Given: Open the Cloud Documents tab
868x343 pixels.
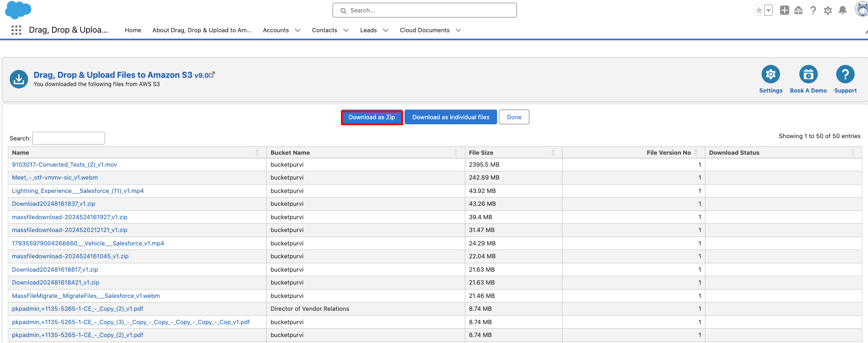Looking at the screenshot, I should (x=425, y=30).
